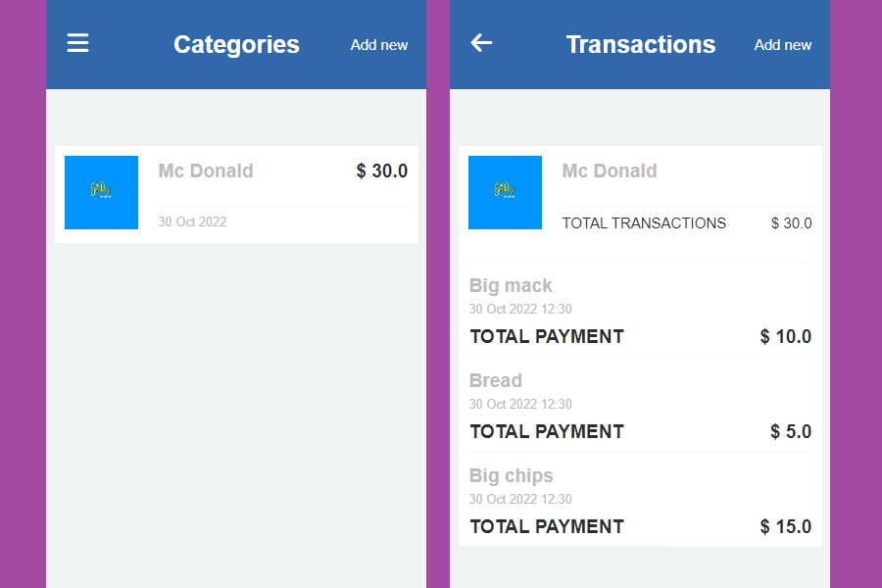Viewport: 882px width, 588px height.
Task: Select the $ 30.0 category amount
Action: point(382,171)
